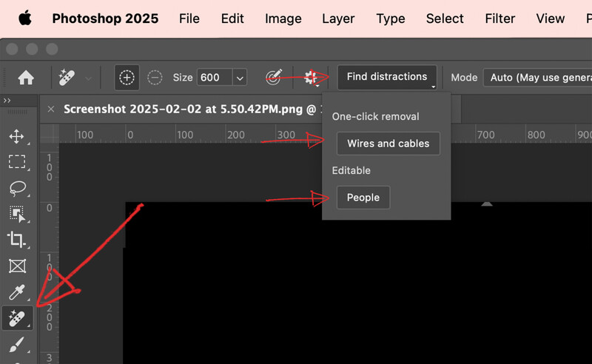Open the Image menu

[283, 18]
